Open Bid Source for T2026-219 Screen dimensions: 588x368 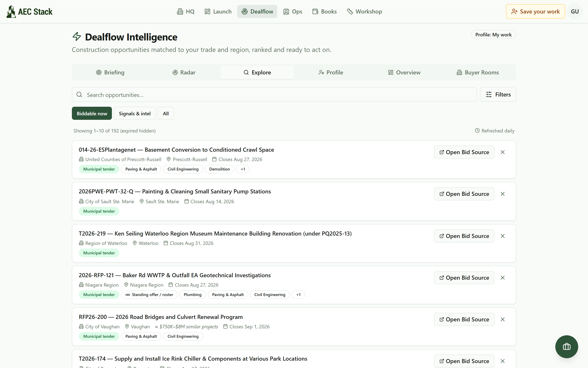464,236
